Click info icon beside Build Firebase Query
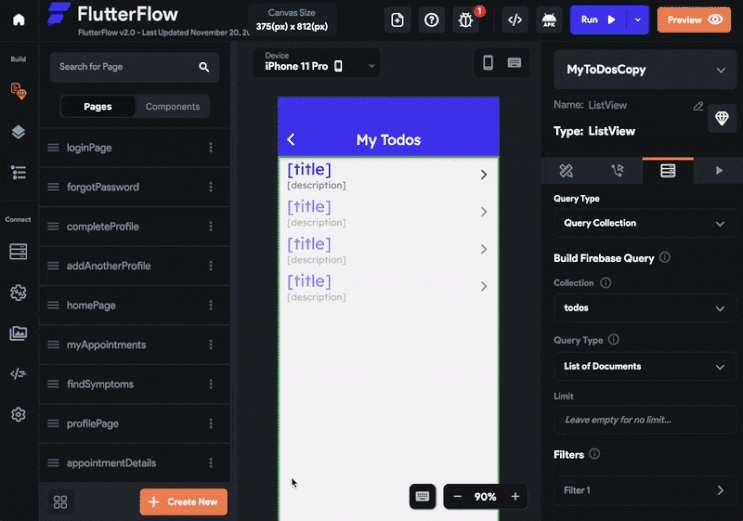The height and width of the screenshot is (521, 743). pos(665,257)
